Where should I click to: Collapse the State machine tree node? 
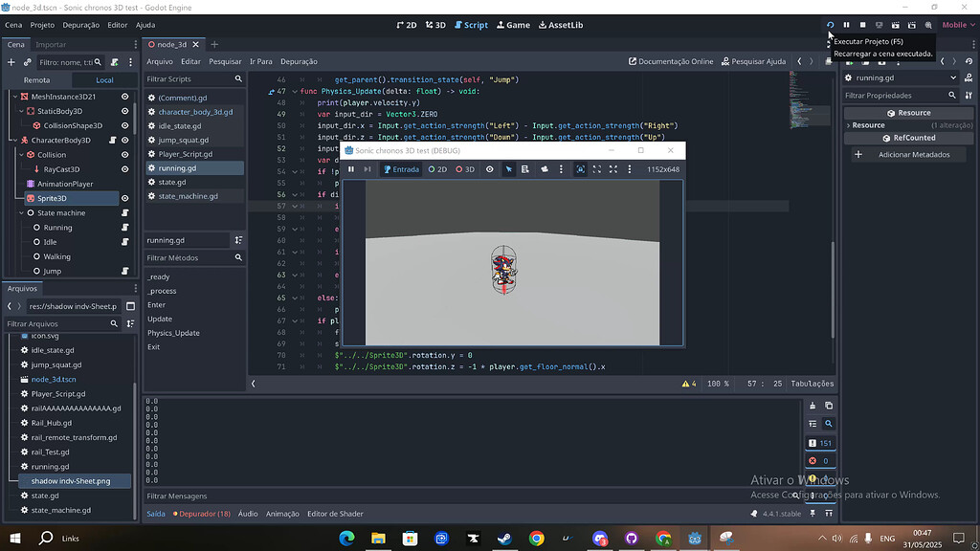click(x=21, y=213)
